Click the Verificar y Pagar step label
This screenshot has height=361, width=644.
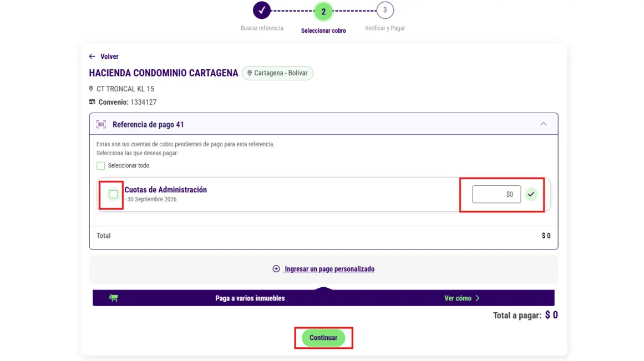(385, 28)
